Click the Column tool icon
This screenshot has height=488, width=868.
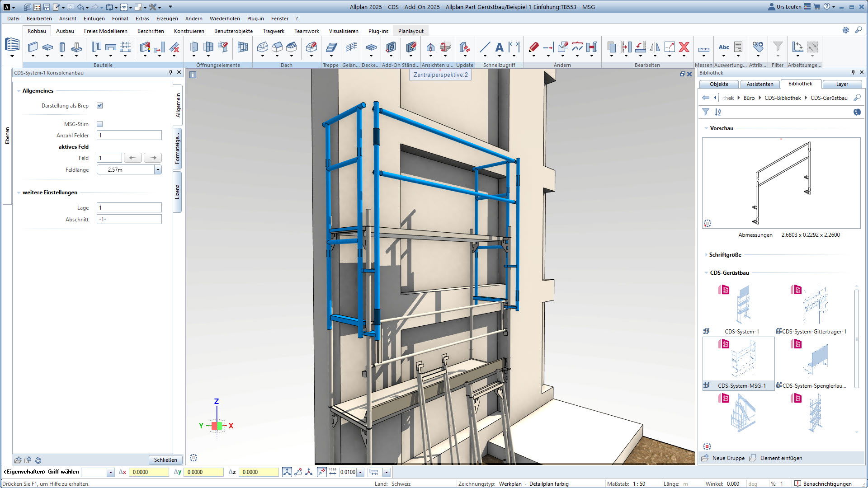click(62, 47)
